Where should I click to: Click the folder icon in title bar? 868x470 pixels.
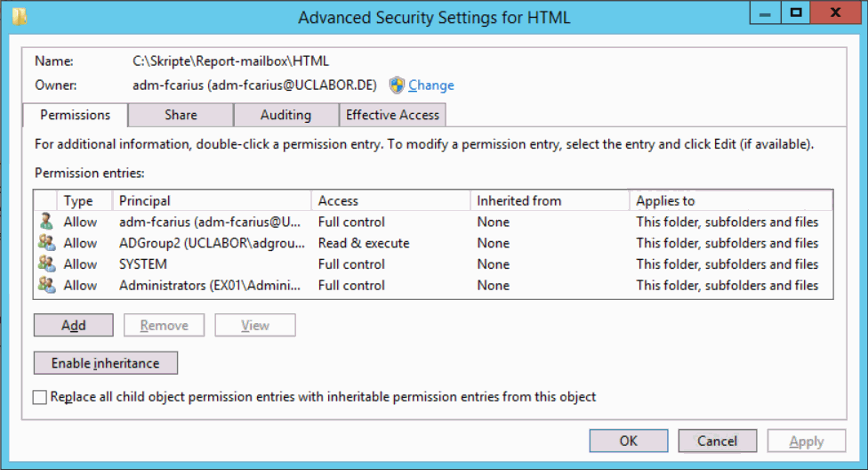pyautogui.click(x=20, y=17)
